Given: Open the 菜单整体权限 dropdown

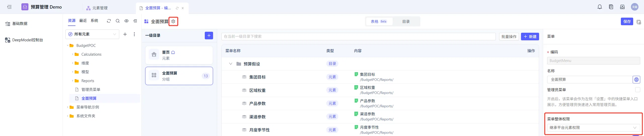Looking at the screenshot, I should [593, 128].
